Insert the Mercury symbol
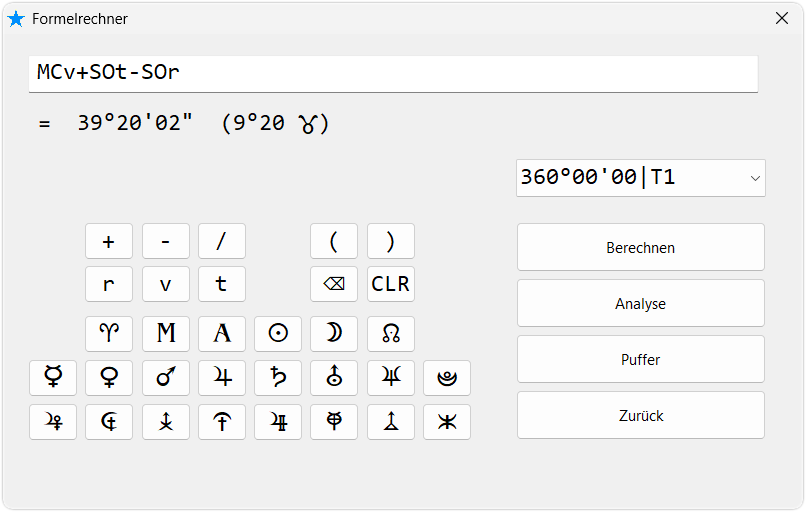 click(53, 378)
